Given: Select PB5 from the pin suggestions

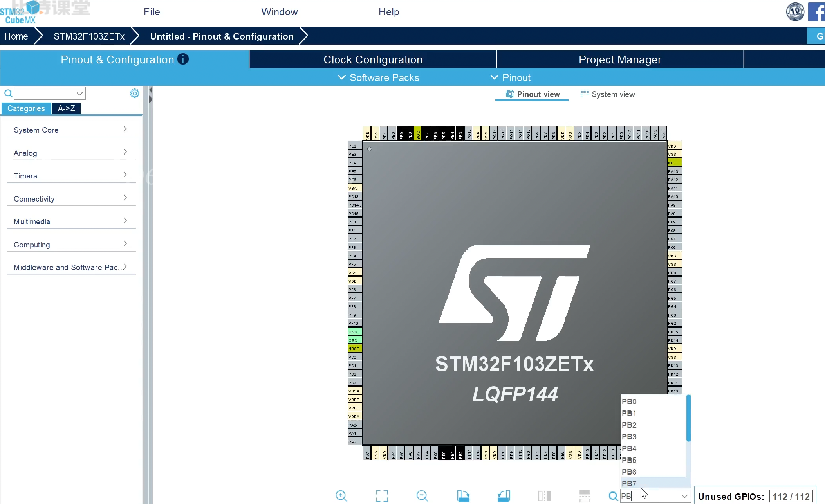Looking at the screenshot, I should pos(654,460).
